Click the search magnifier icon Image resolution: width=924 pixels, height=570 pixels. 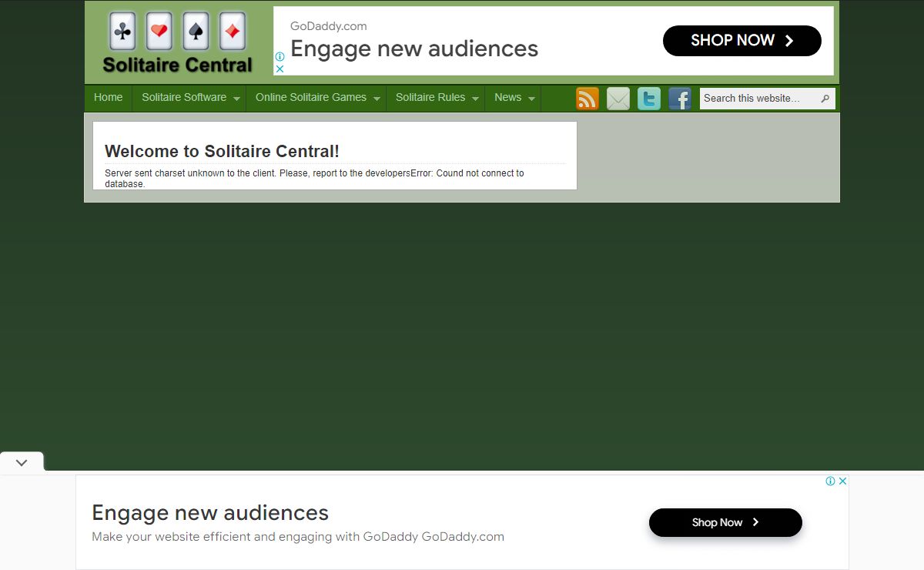(825, 99)
